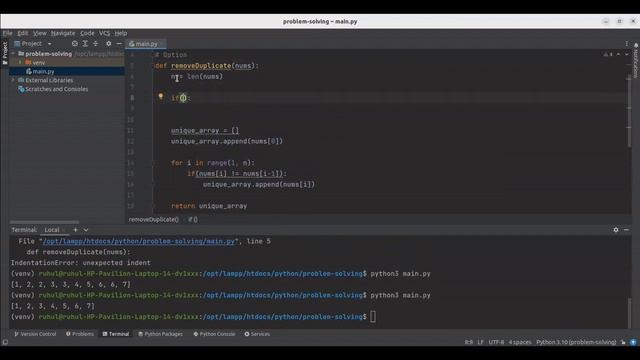Add a new terminal session with the plus icon
The height and width of the screenshot is (360, 640).
[76, 230]
